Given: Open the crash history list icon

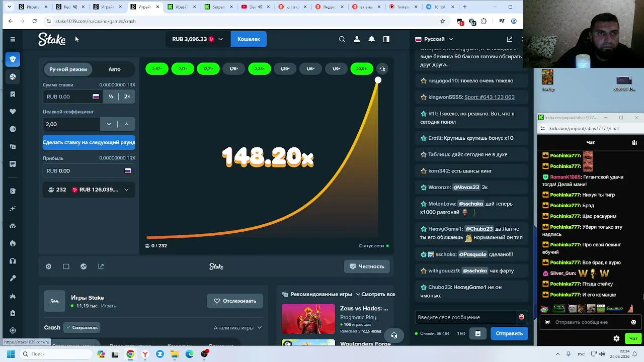Looking at the screenshot, I should click(x=382, y=69).
